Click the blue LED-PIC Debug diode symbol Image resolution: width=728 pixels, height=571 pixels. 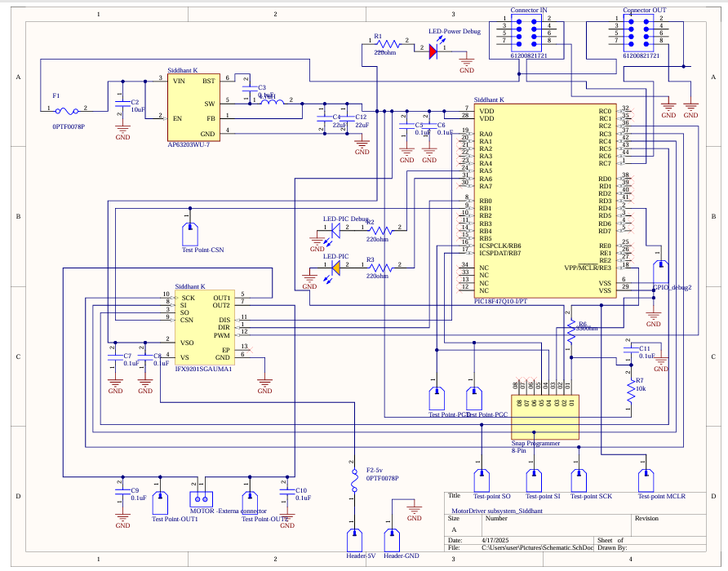pos(334,229)
